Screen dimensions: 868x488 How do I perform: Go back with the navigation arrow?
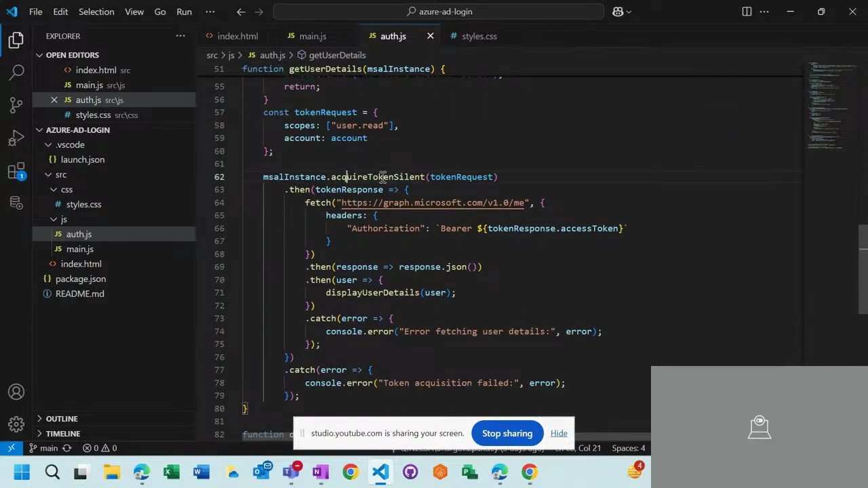coord(241,12)
